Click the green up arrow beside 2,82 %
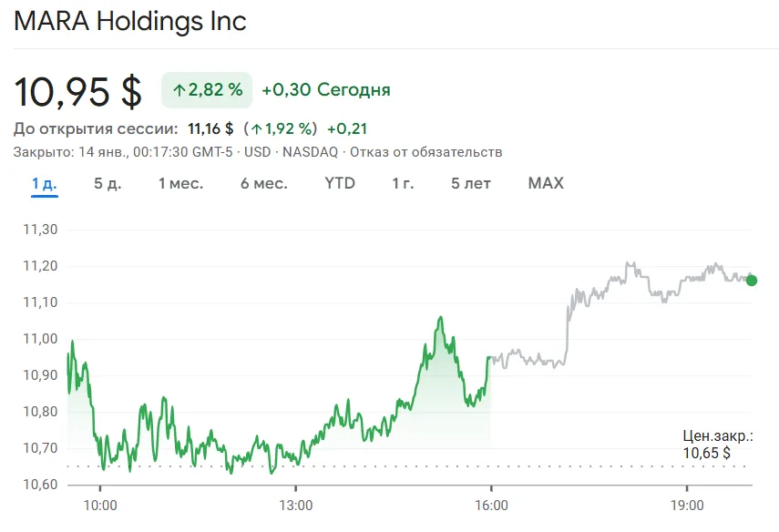This screenshot has height=532, width=779. coord(179,90)
